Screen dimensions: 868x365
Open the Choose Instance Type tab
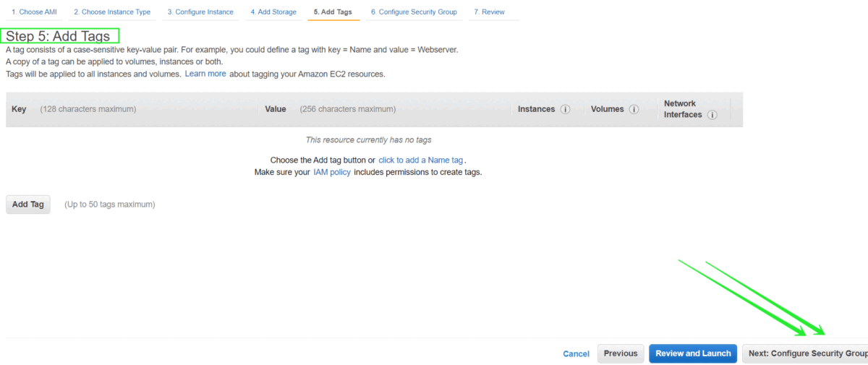(x=112, y=12)
